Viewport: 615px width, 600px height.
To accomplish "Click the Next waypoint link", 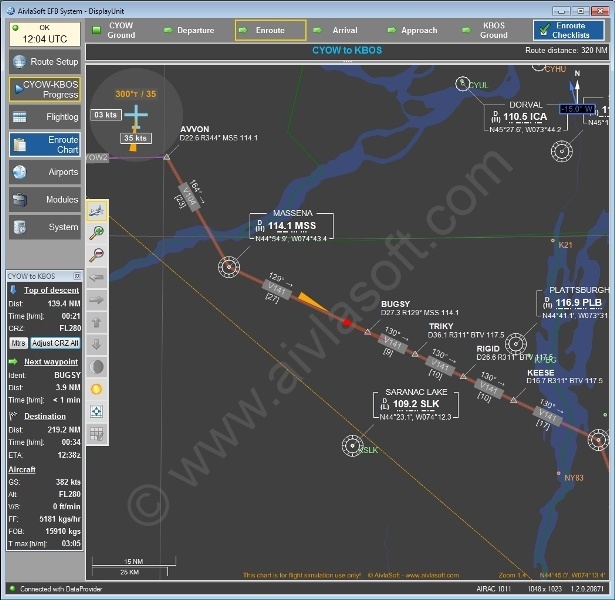I will [x=51, y=362].
